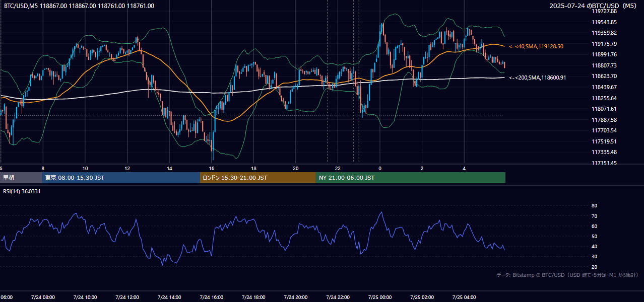The width and height of the screenshot is (644, 302).
Task: Click RSI axis level 70
Action: coord(594,216)
